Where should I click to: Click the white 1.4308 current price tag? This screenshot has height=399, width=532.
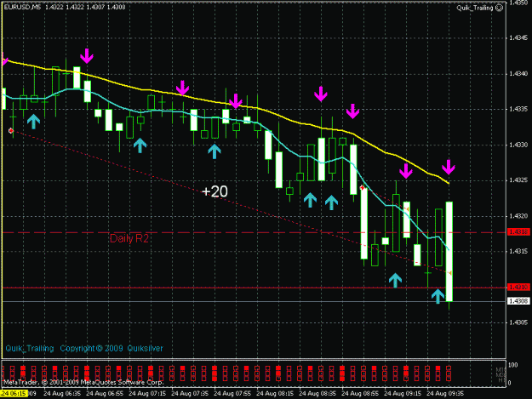[518, 301]
